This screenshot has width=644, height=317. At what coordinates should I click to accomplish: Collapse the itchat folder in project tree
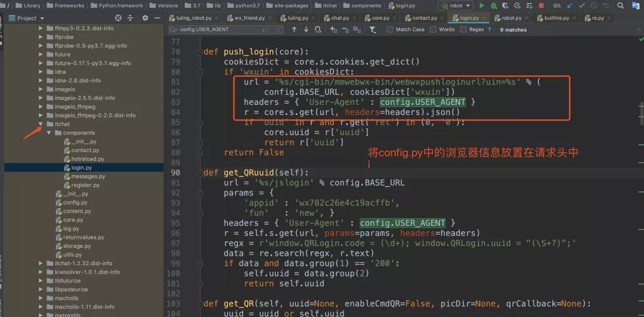point(41,124)
